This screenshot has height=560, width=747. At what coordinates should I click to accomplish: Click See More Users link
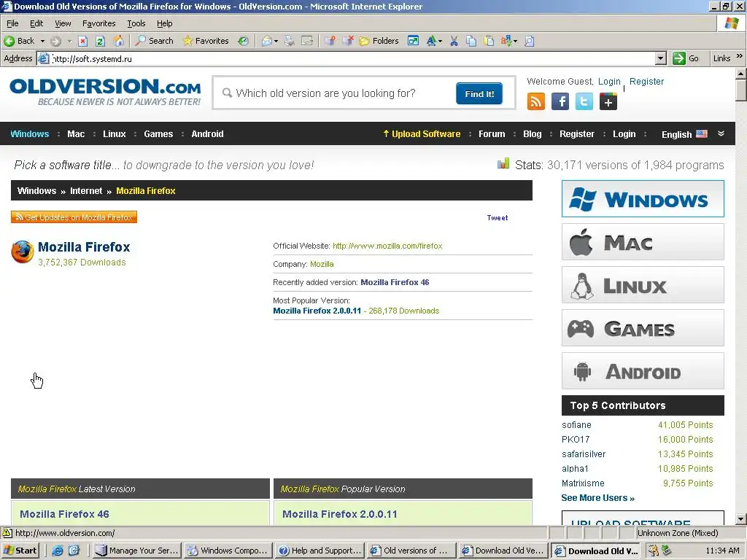click(x=597, y=497)
